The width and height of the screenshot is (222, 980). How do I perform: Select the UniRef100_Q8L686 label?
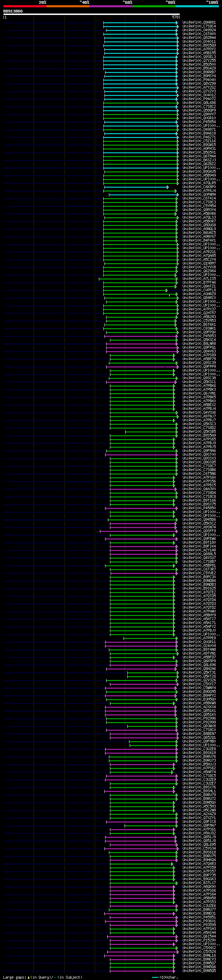click(199, 103)
